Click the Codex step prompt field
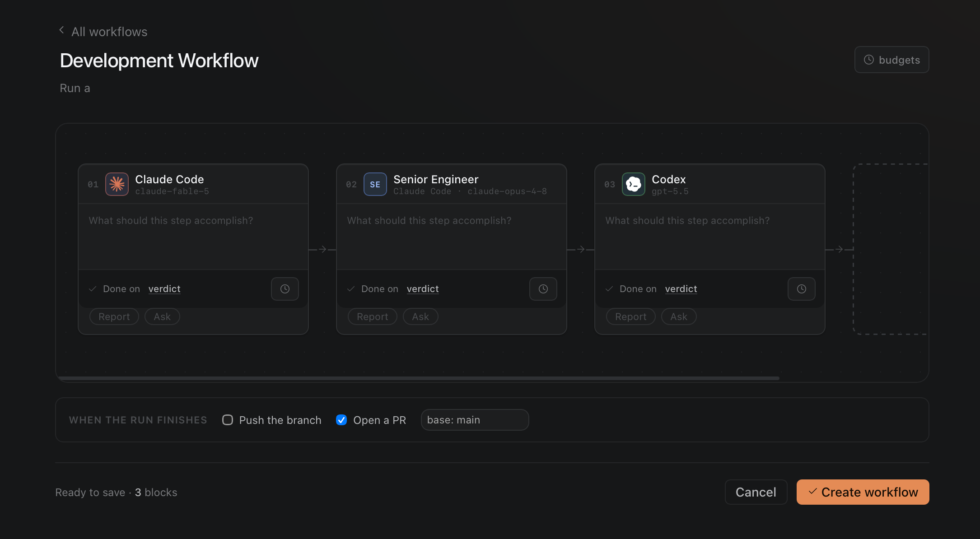 710,237
